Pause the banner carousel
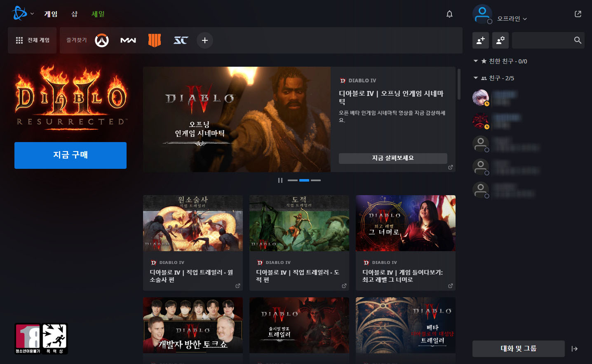The height and width of the screenshot is (364, 592). pos(280,180)
